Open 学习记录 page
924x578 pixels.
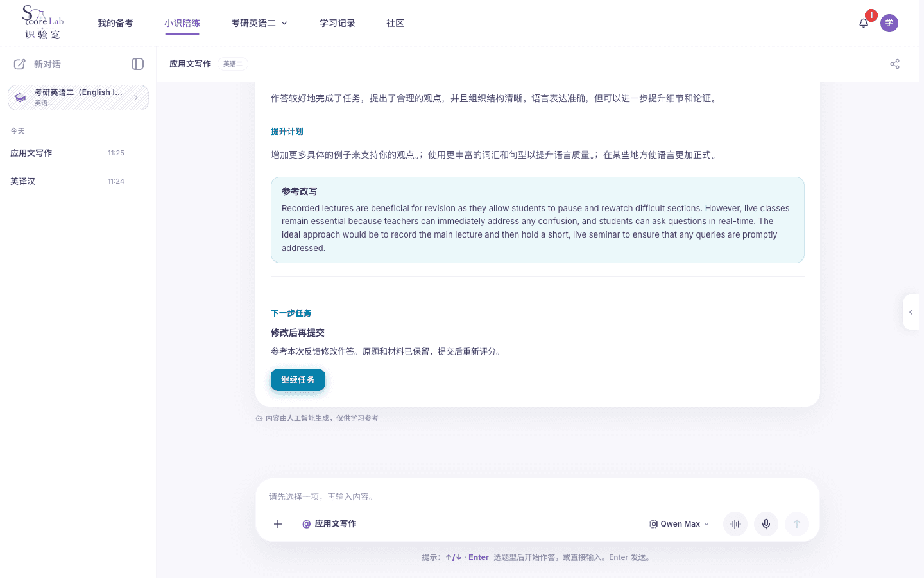click(338, 23)
